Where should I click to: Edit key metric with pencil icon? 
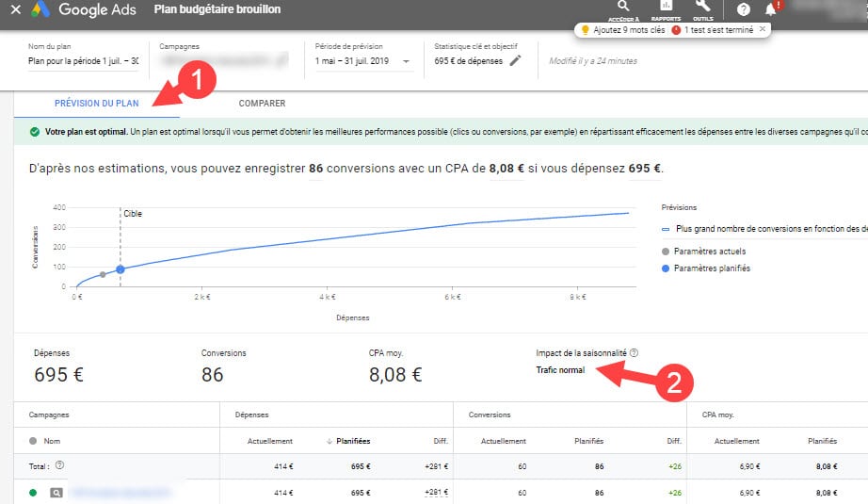click(515, 61)
